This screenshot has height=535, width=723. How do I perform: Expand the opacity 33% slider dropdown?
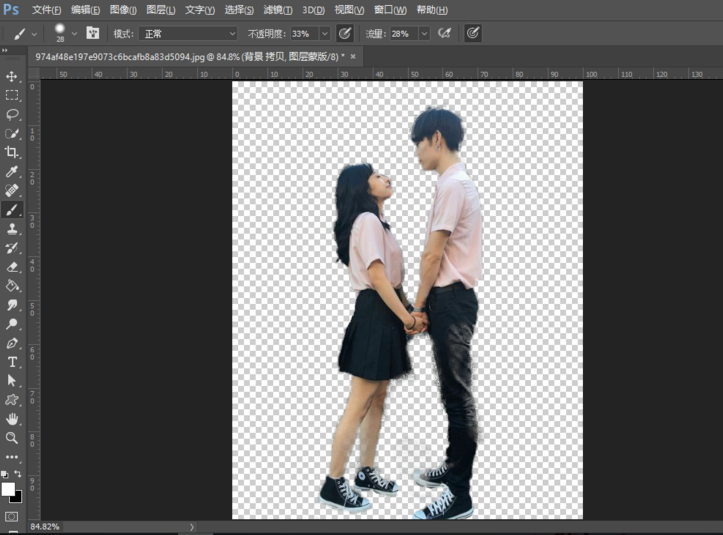[x=324, y=33]
